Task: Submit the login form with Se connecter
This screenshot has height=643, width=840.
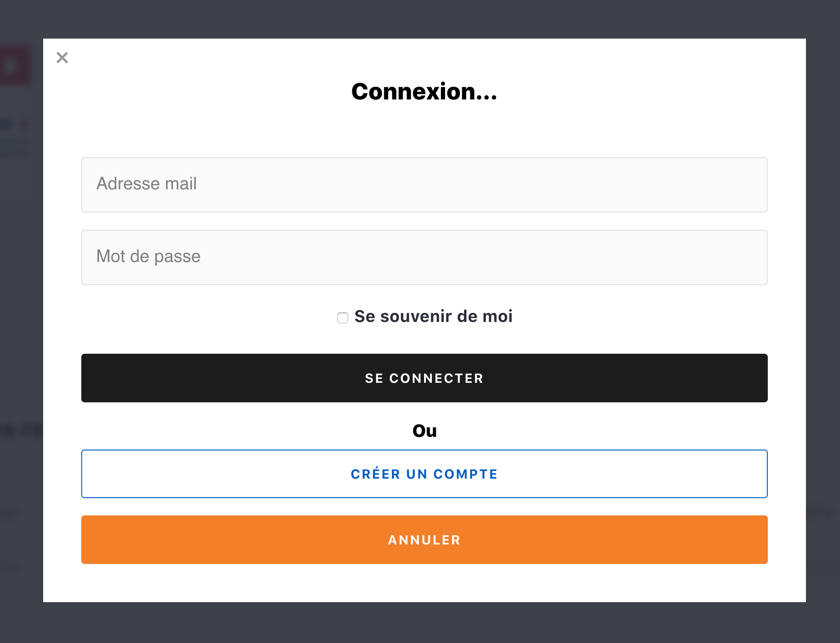Action: point(424,378)
